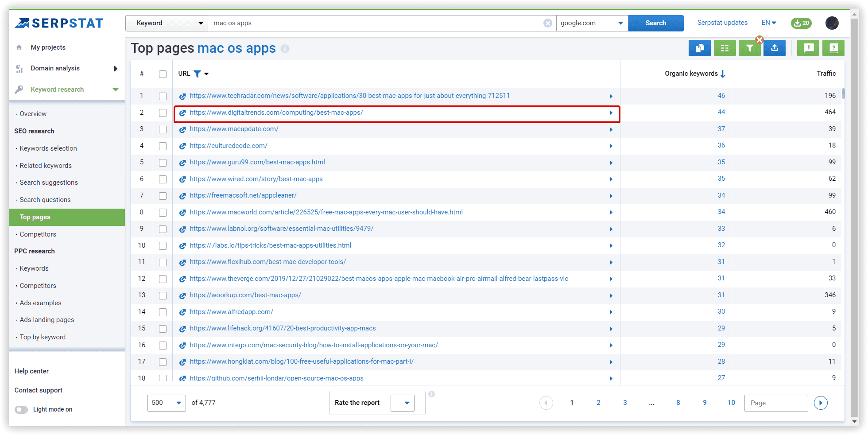
Task: Open the Rate the report dropdown
Action: tap(403, 403)
